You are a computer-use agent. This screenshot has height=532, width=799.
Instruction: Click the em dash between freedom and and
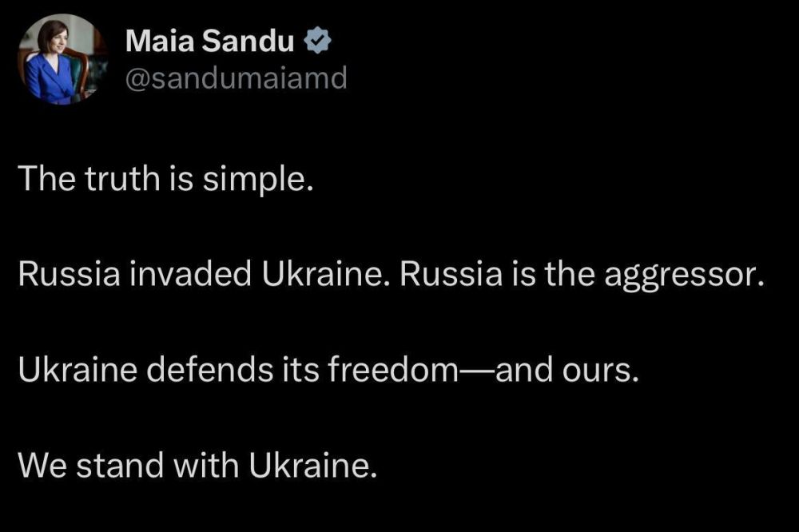point(477,371)
